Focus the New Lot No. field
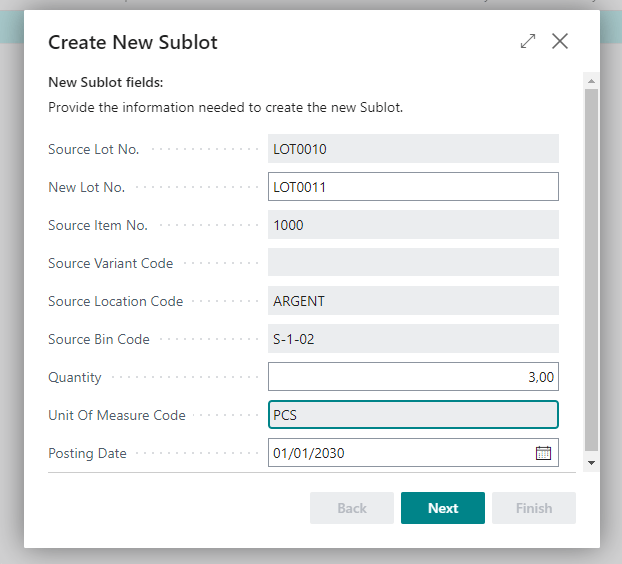622x564 pixels. [412, 187]
